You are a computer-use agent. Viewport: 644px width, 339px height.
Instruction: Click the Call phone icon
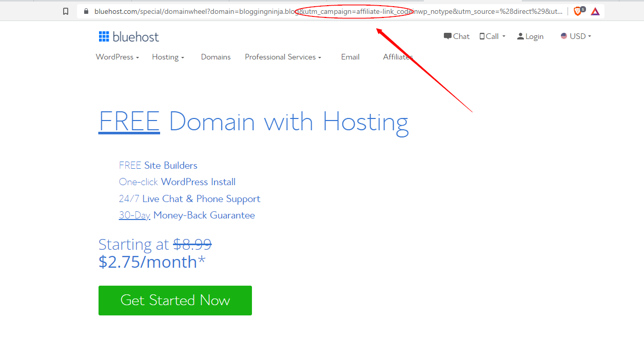tap(482, 36)
